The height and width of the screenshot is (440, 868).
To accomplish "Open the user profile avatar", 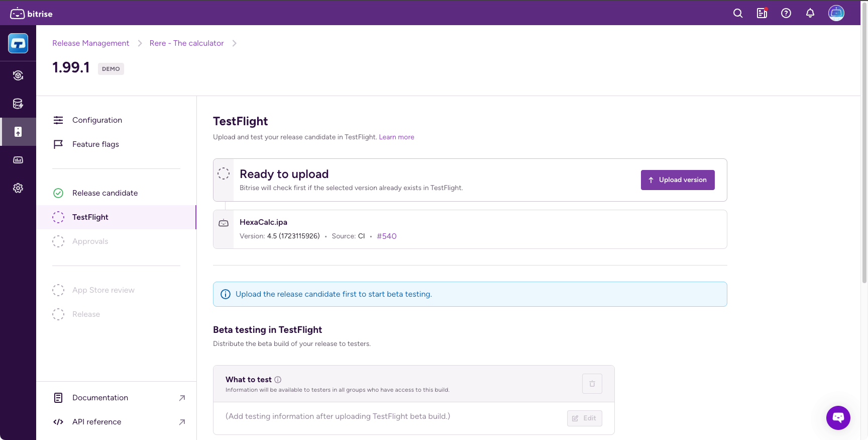I will [836, 13].
